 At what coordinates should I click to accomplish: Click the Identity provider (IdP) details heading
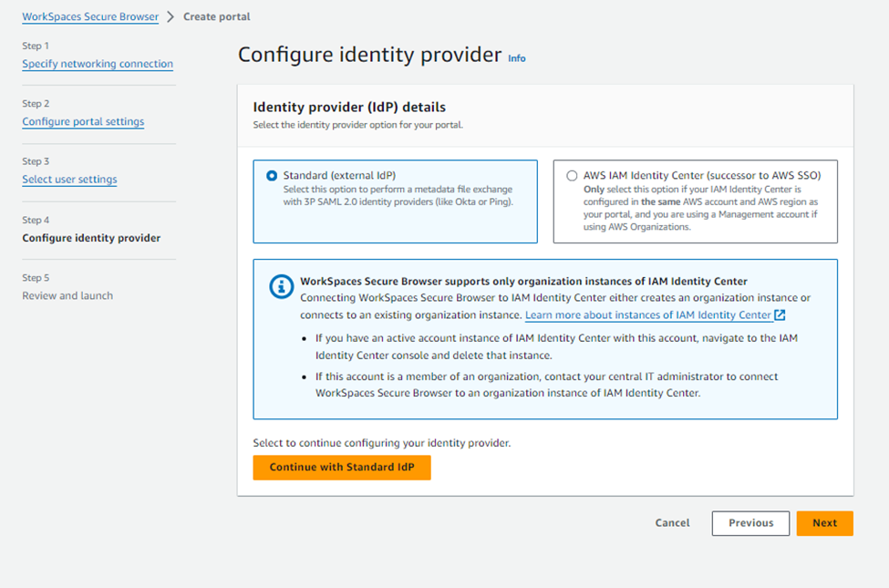(x=349, y=108)
